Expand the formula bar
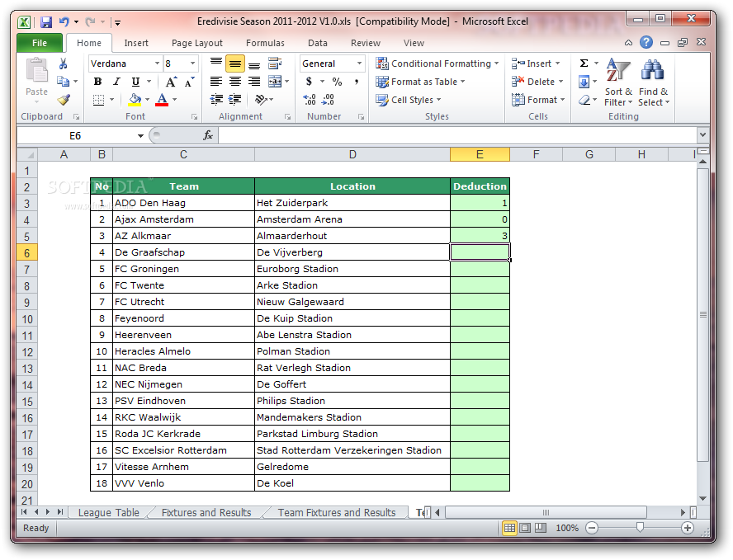733x560 pixels. (702, 135)
